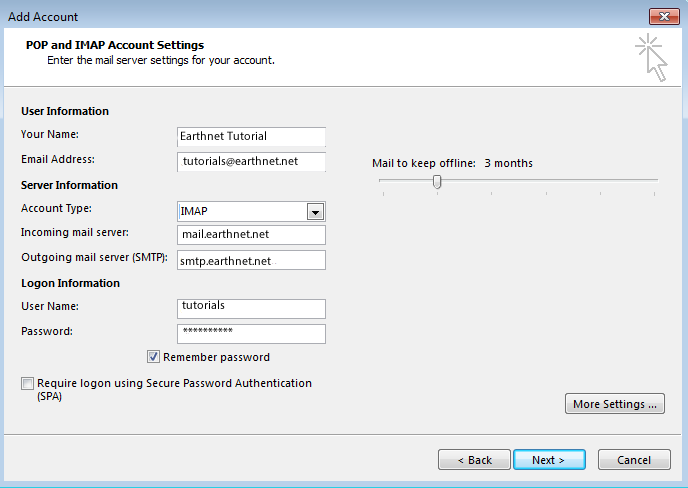Toggle the Remember password checkbox
Screen dimensions: 688x488
[x=153, y=357]
